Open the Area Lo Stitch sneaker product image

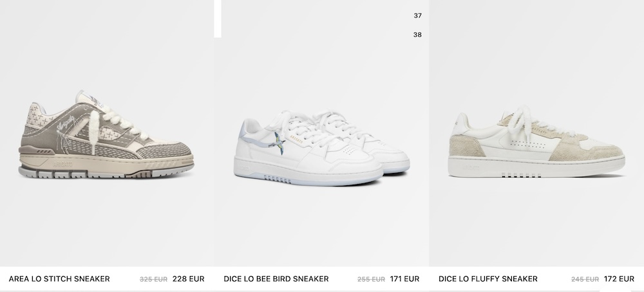(x=106, y=134)
